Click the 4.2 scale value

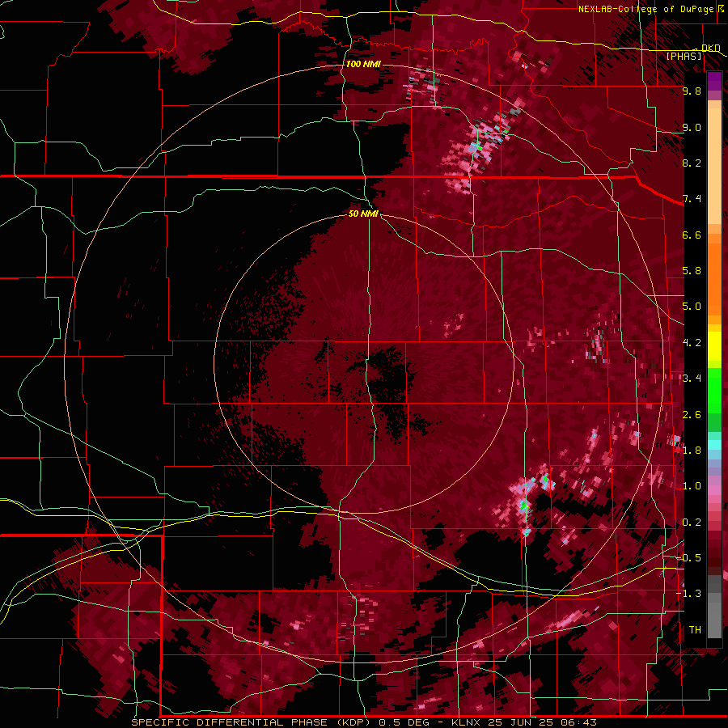692,343
